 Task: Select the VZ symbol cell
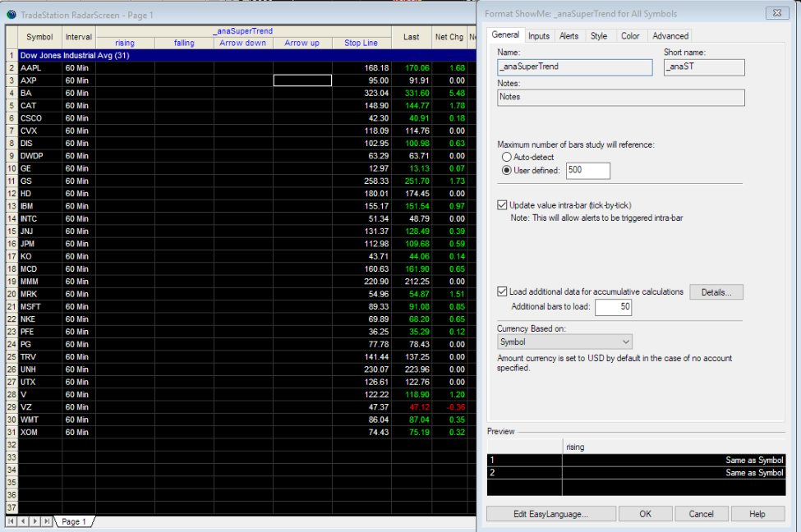click(40, 407)
